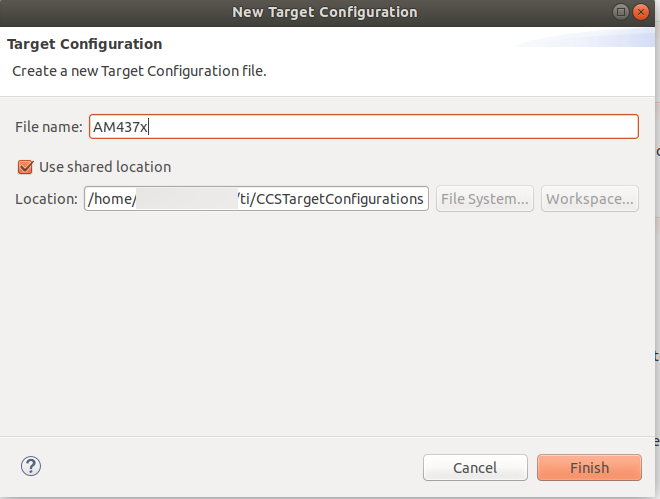The height and width of the screenshot is (499, 660).
Task: Click the dialog title bar text
Action: (324, 12)
